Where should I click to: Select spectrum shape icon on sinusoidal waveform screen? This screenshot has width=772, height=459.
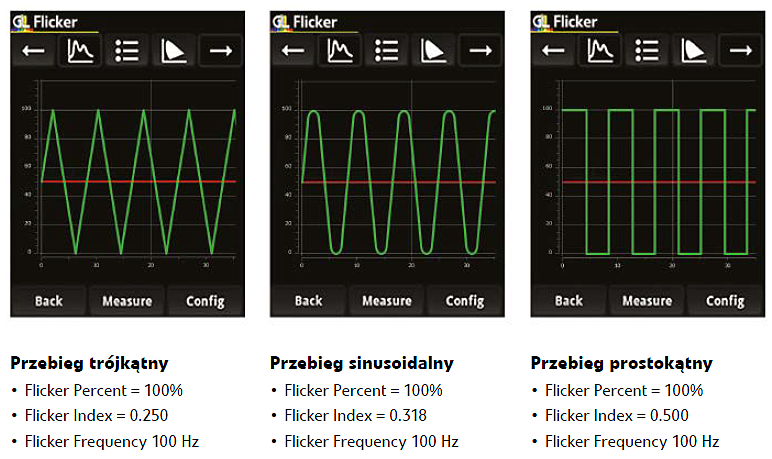coord(434,51)
